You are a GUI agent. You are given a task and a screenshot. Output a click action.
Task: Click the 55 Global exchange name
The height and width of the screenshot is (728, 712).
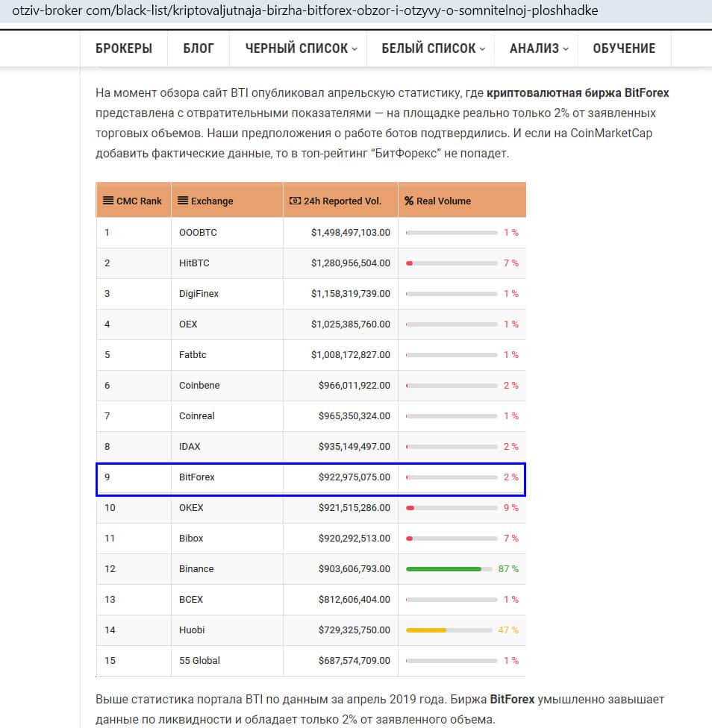(199, 661)
